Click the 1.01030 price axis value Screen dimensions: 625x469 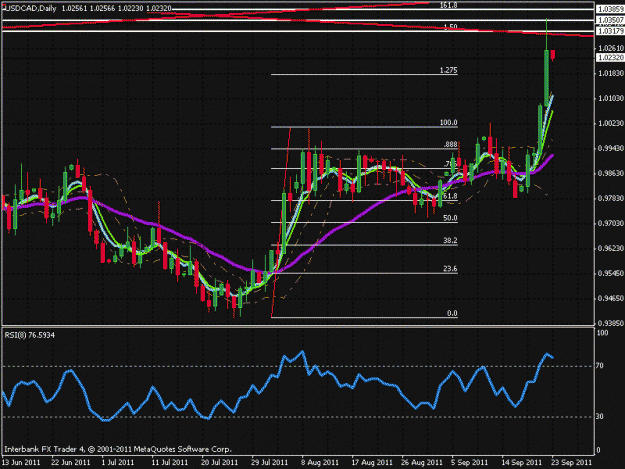pos(611,98)
